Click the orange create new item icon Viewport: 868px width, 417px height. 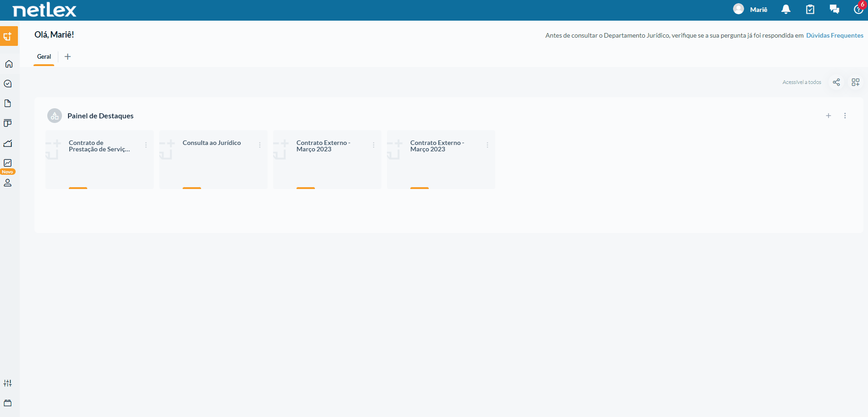(x=9, y=36)
